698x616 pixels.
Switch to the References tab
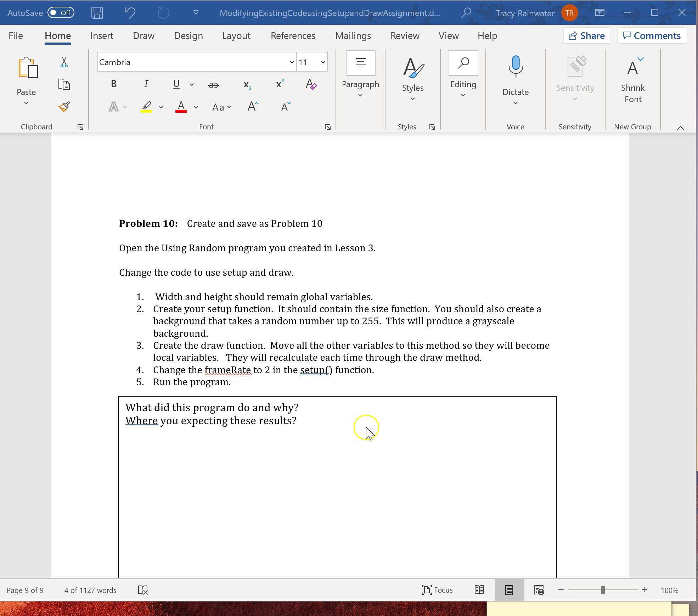click(x=293, y=35)
